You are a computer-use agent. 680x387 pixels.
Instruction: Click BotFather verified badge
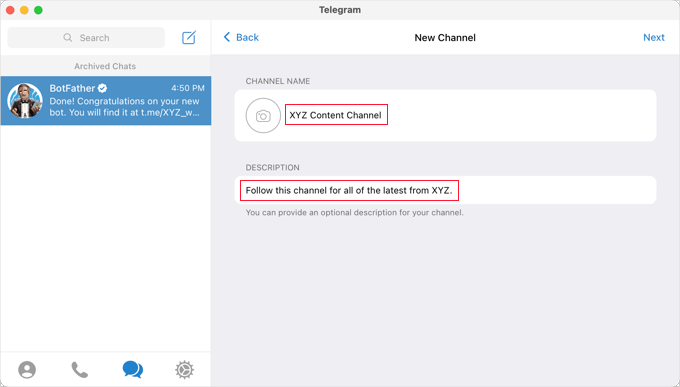click(102, 88)
